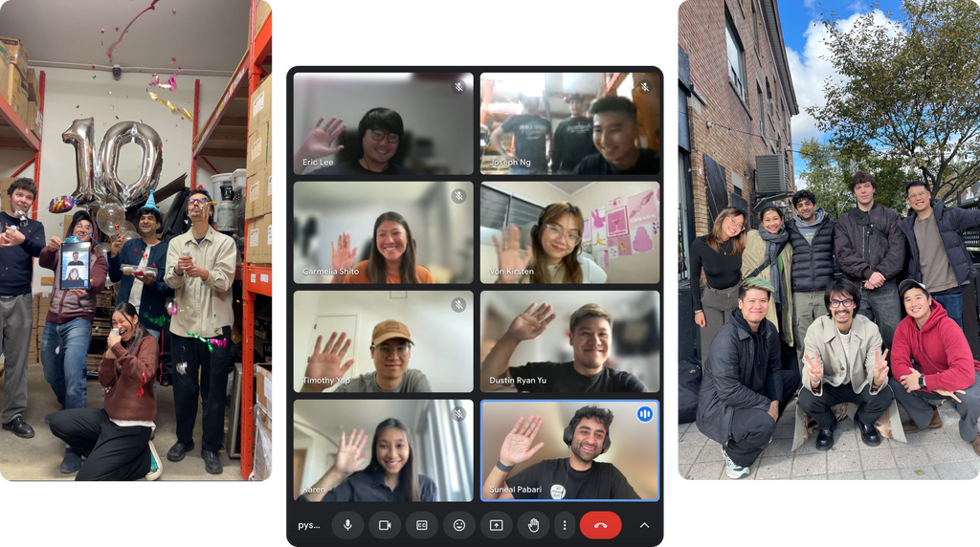Select the Dustin Ryan Yu video tile

click(x=569, y=341)
